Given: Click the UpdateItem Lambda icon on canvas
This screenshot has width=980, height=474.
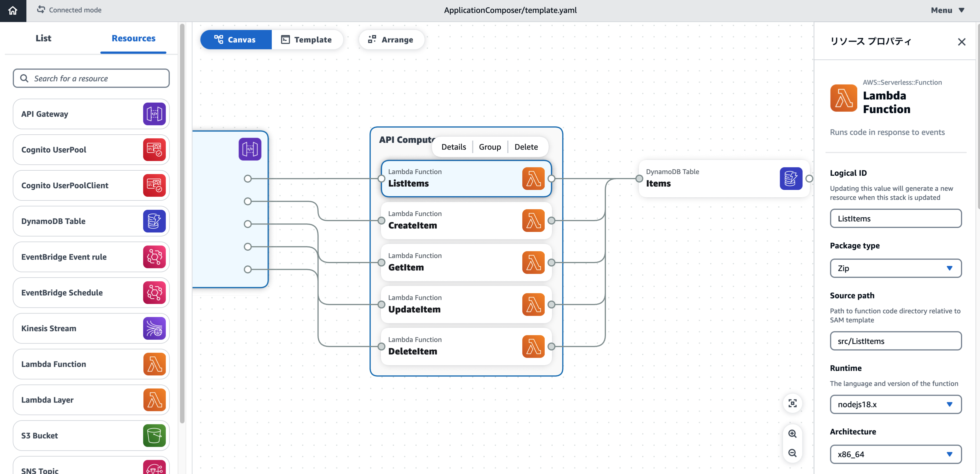Looking at the screenshot, I should 533,304.
